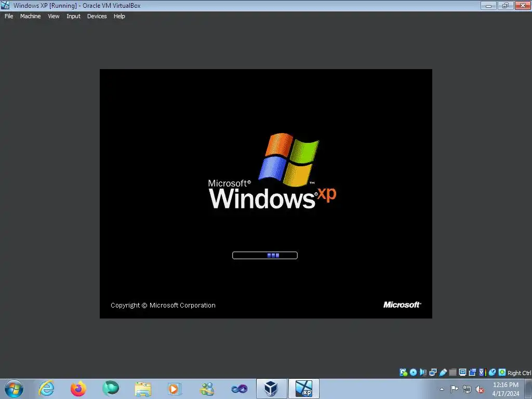Close the Windows XP VM window
This screenshot has width=532, height=399.
coord(523,5)
